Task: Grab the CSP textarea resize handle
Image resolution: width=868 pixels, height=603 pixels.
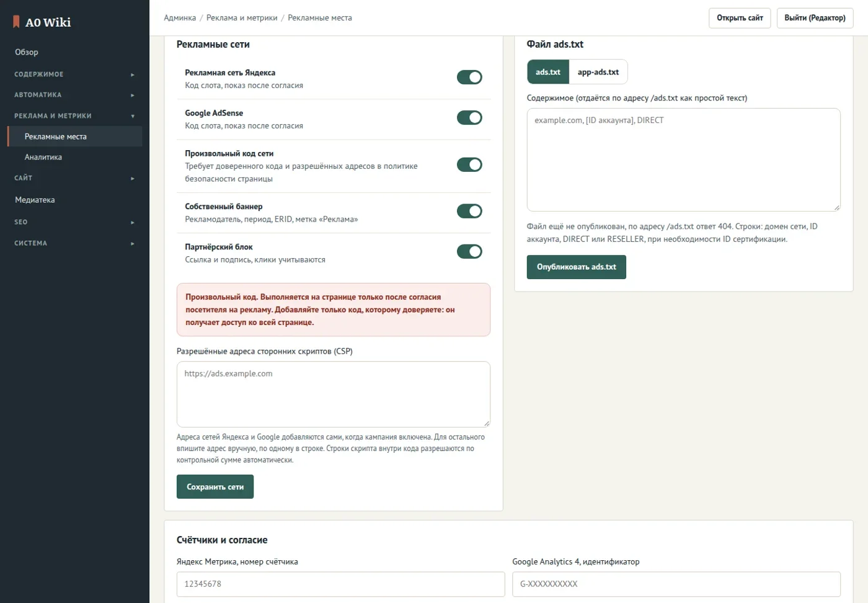Action: click(487, 424)
